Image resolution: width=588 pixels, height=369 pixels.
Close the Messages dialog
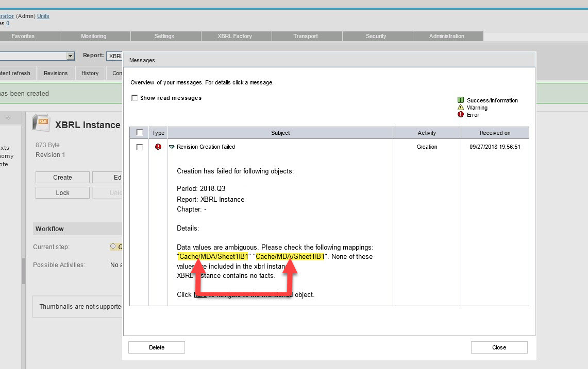point(499,347)
